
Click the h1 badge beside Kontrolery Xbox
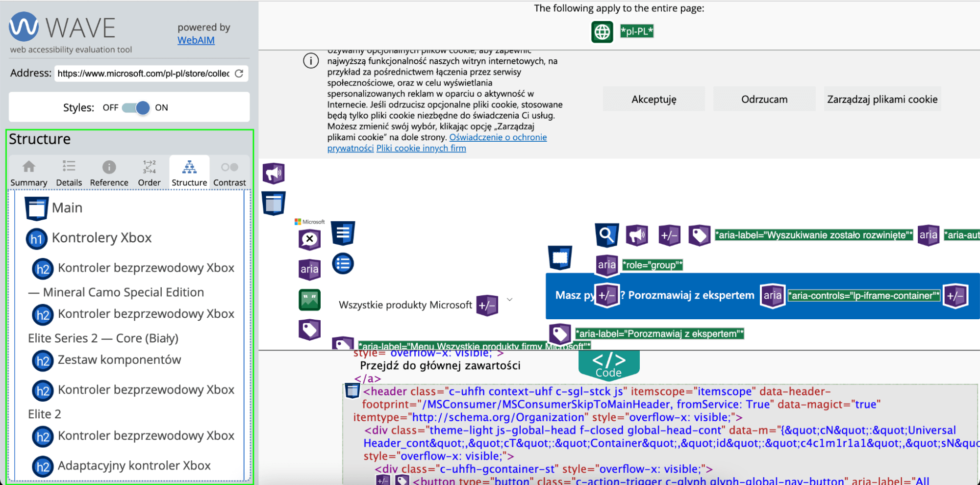coord(37,239)
